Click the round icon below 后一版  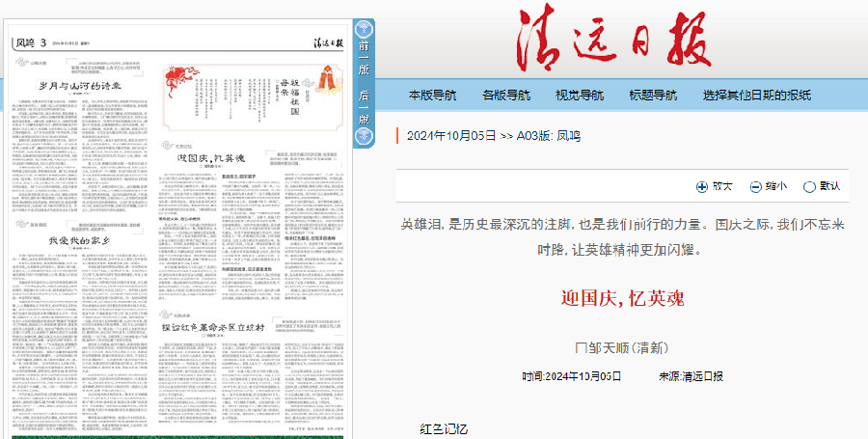click(364, 136)
